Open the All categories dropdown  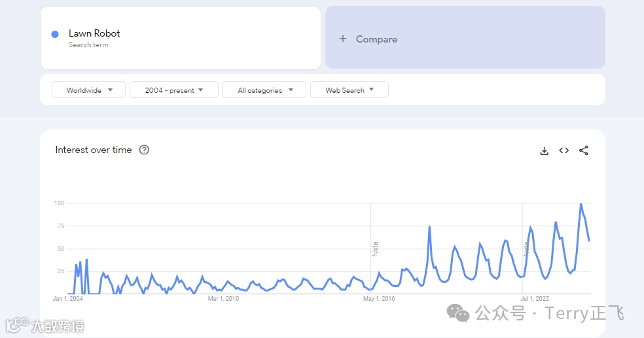coord(264,90)
